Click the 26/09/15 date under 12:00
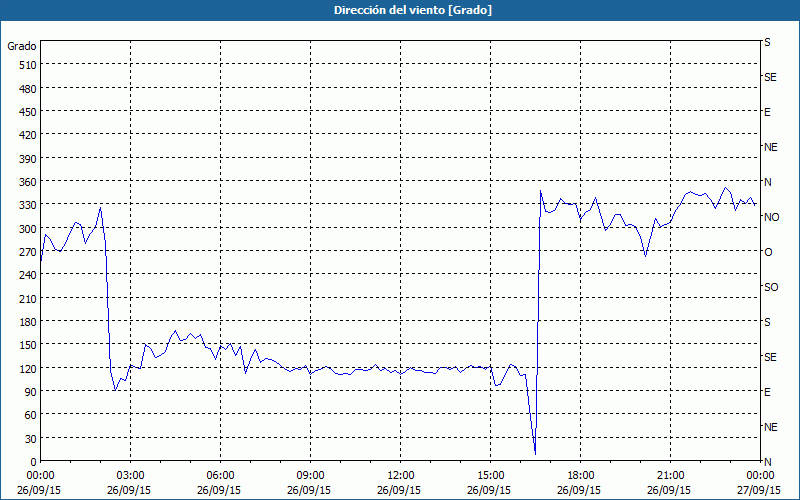The image size is (800, 500). pyautogui.click(x=399, y=490)
